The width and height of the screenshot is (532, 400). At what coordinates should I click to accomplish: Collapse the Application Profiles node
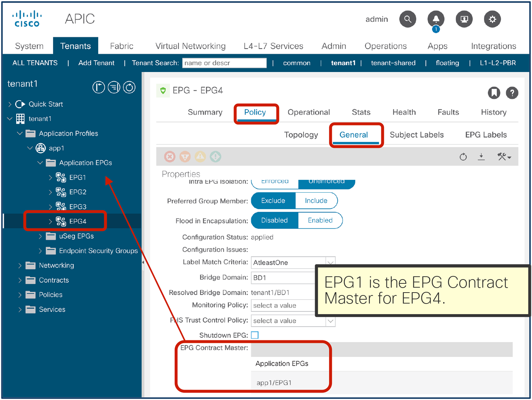[x=20, y=134]
